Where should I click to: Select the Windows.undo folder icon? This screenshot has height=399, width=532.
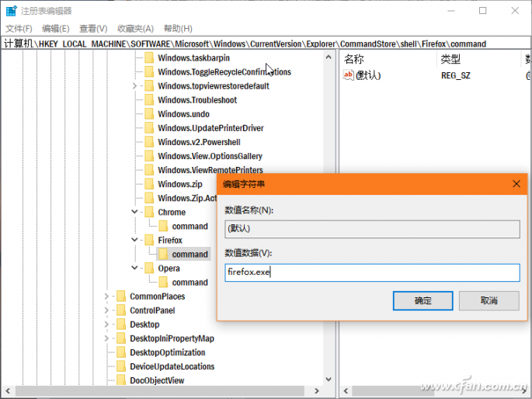point(149,114)
